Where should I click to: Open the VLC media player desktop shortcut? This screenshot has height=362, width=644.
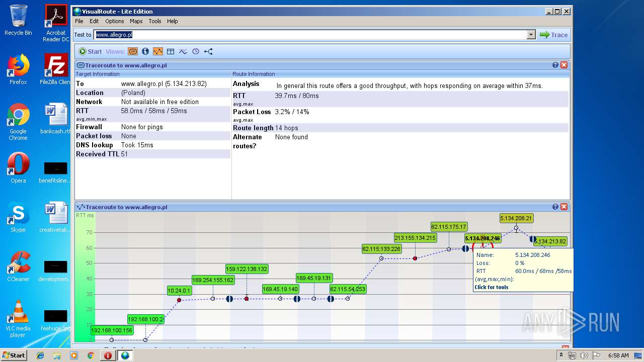pyautogui.click(x=18, y=319)
